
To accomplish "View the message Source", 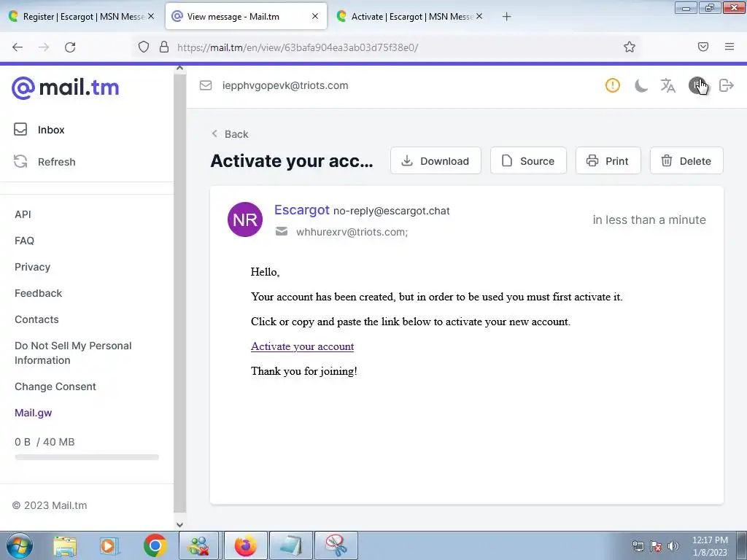I will 528,161.
